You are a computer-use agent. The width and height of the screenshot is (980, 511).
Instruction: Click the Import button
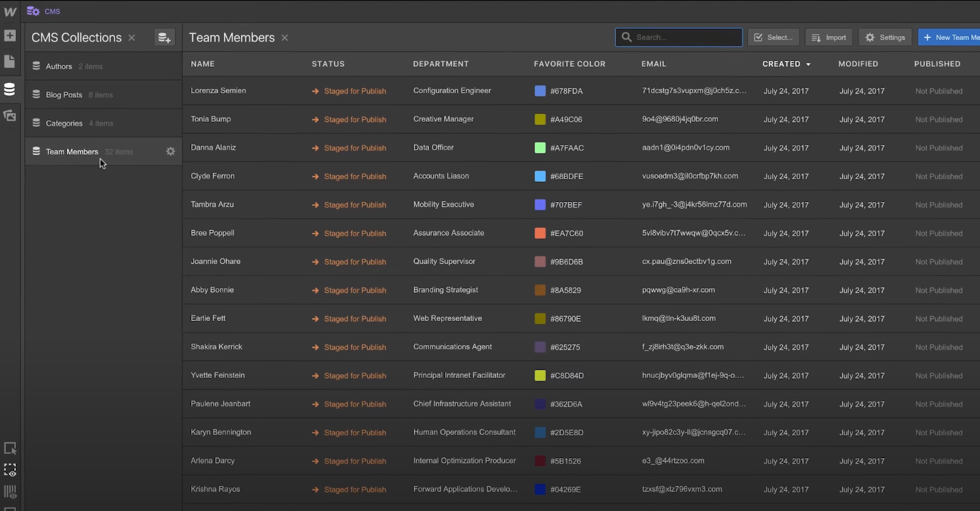point(829,37)
